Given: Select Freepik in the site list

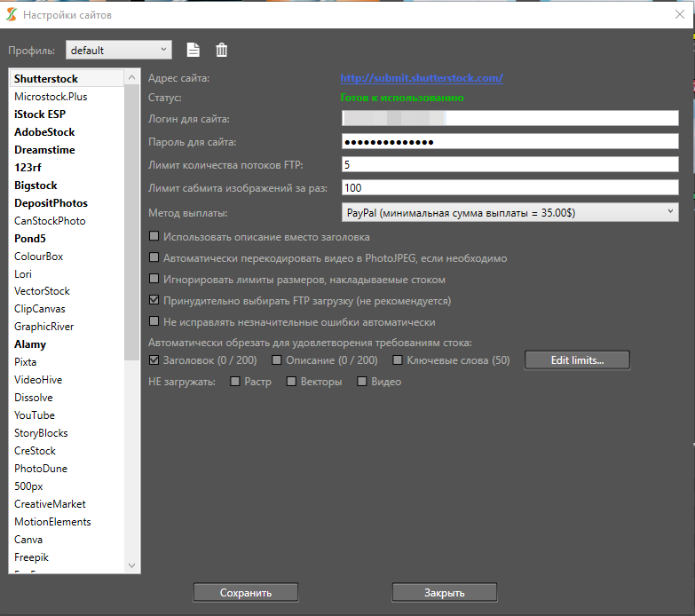Looking at the screenshot, I should (x=67, y=557).
